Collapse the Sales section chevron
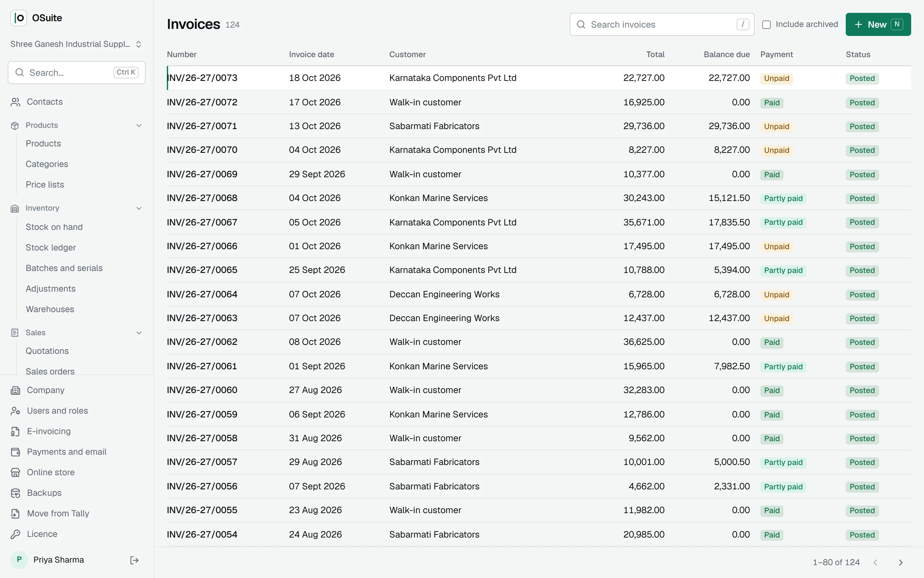Viewport: 924px width, 578px height. click(139, 333)
